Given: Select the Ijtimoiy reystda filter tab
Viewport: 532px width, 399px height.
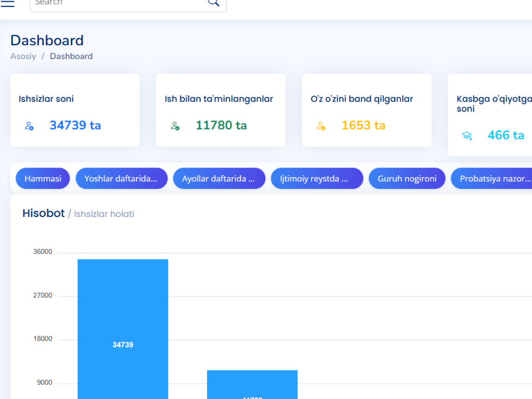Looking at the screenshot, I should 317,178.
